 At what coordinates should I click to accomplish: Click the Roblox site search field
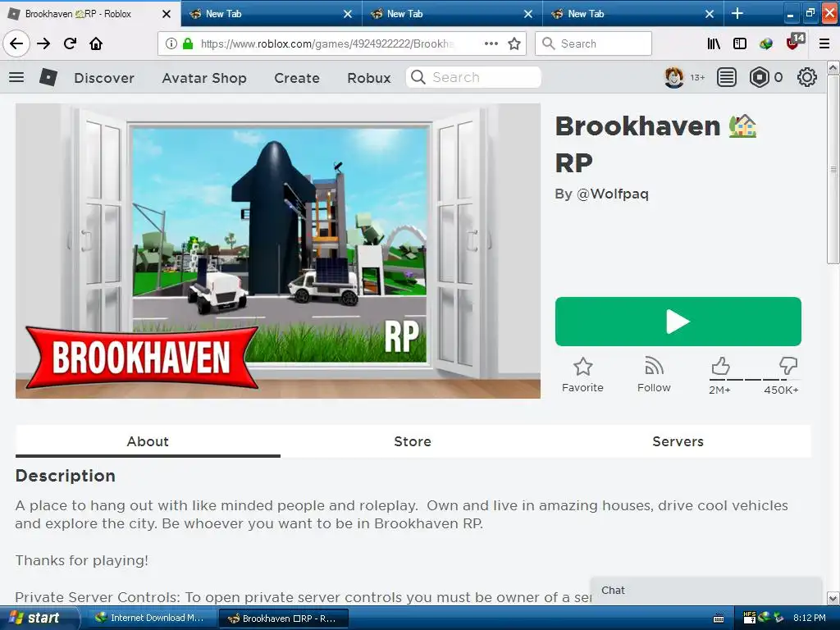(473, 77)
